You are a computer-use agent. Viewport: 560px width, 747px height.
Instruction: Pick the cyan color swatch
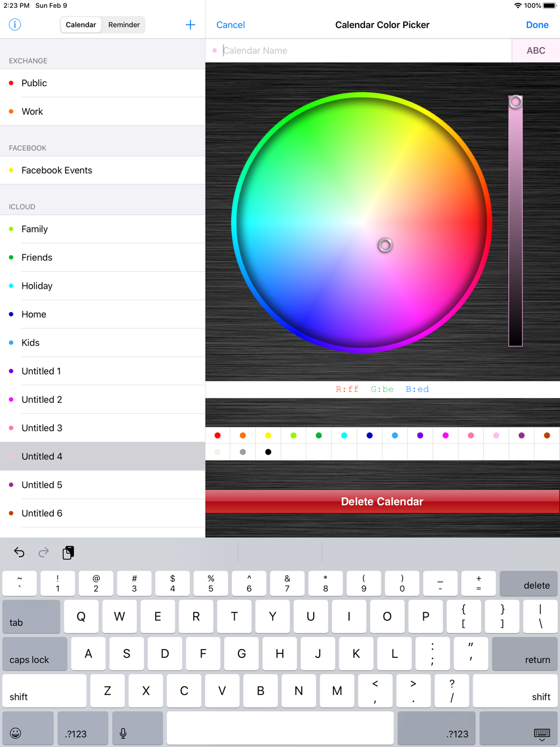coord(344,436)
